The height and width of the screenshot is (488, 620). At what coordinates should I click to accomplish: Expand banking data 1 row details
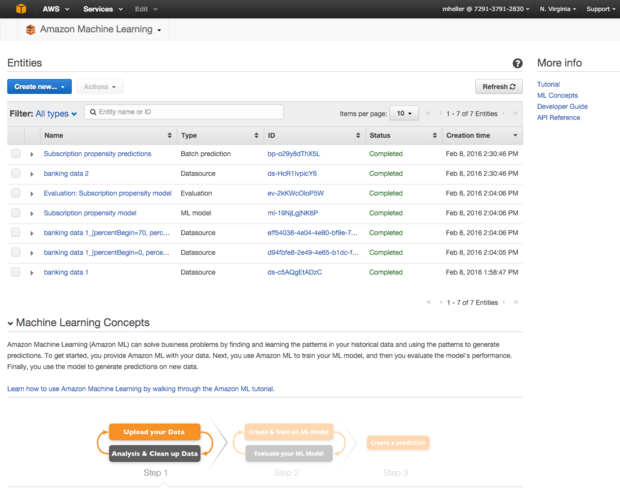click(x=32, y=273)
